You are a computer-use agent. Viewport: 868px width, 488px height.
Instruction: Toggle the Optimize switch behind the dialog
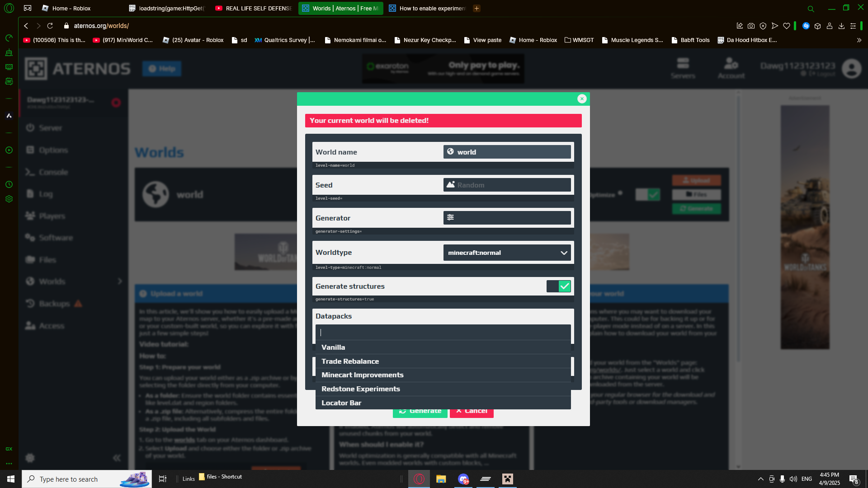click(647, 195)
